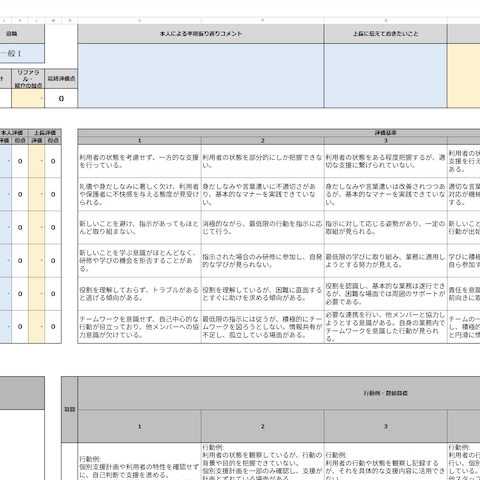Click the 上長評価 column group header
Image resolution: width=480 pixels, height=480 pixels.
point(45,133)
